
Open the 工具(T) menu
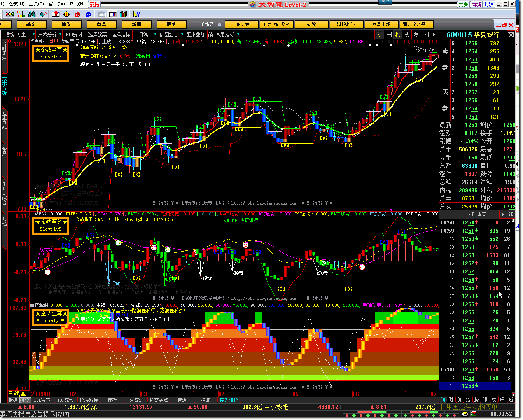pos(36,4)
